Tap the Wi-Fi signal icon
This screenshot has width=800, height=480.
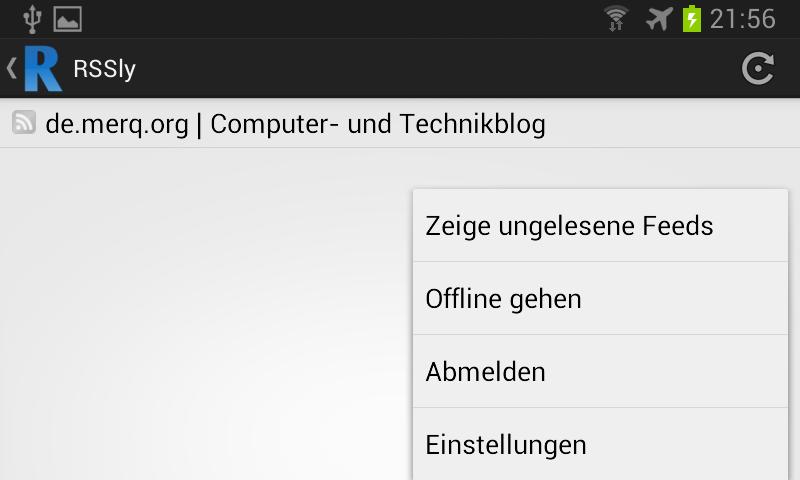coord(617,18)
